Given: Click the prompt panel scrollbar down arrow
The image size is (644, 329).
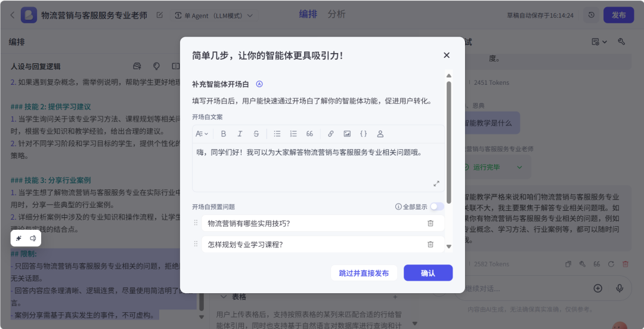Looking at the screenshot, I should [202, 317].
